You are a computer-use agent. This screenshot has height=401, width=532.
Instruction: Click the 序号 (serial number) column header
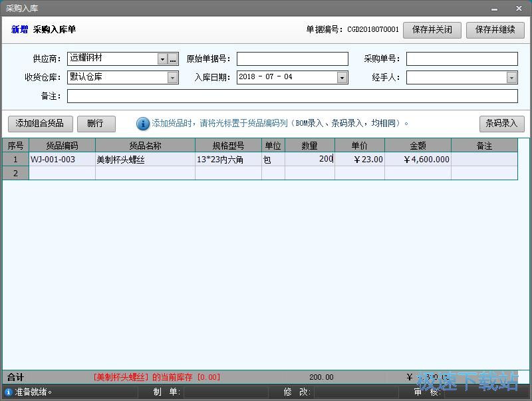[x=15, y=146]
